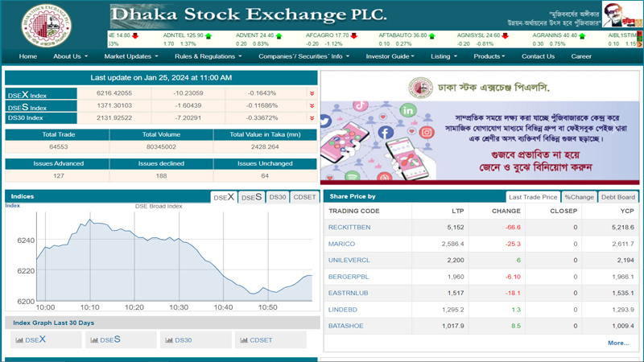
Task: Open the RECKITTBEN trading code link
Action: coord(349,228)
